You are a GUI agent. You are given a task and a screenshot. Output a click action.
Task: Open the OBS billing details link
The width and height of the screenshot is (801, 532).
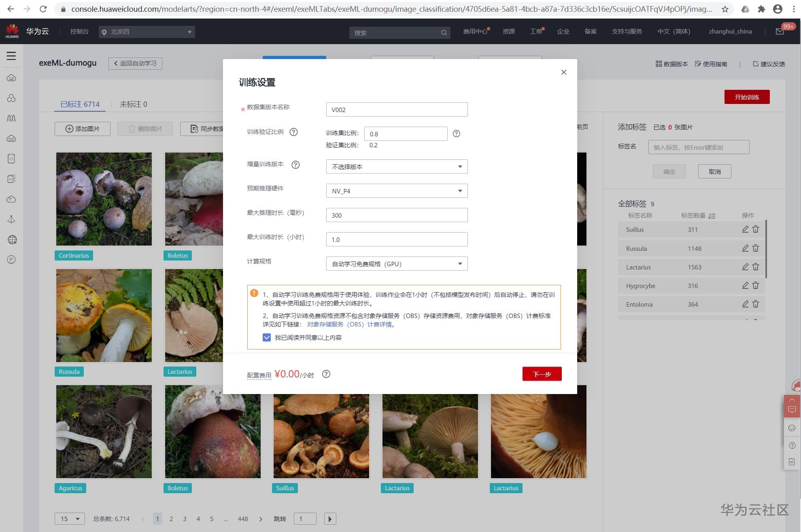(351, 324)
